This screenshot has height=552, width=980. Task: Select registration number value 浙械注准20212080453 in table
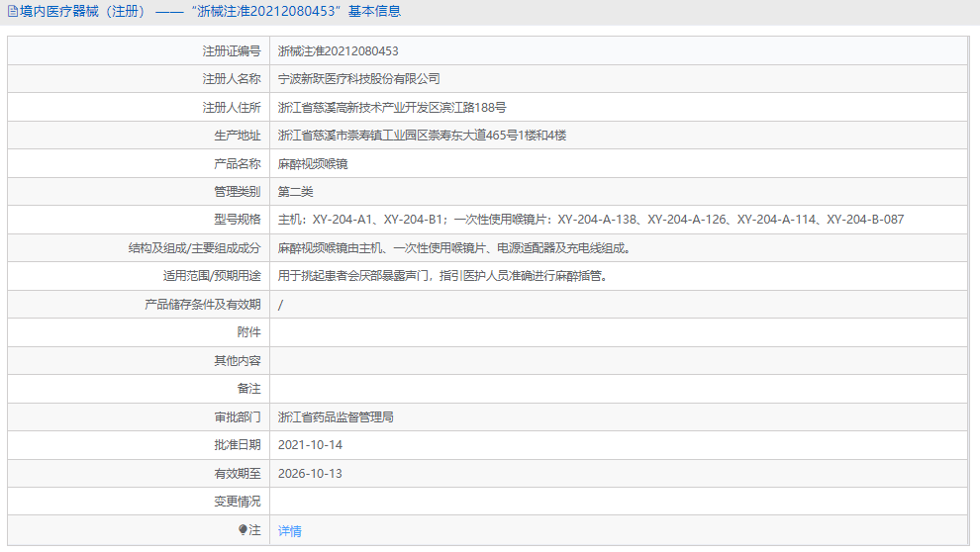point(339,51)
